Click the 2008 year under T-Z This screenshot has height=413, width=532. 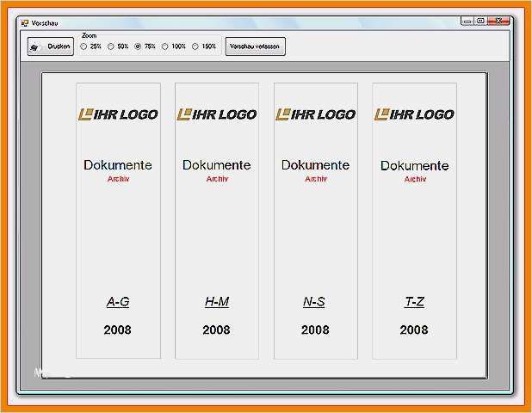[x=414, y=330]
